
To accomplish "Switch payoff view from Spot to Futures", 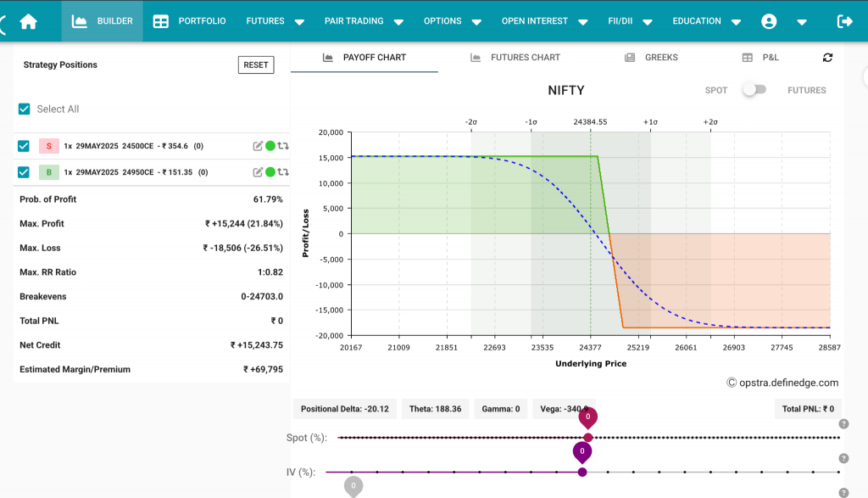I will (754, 89).
